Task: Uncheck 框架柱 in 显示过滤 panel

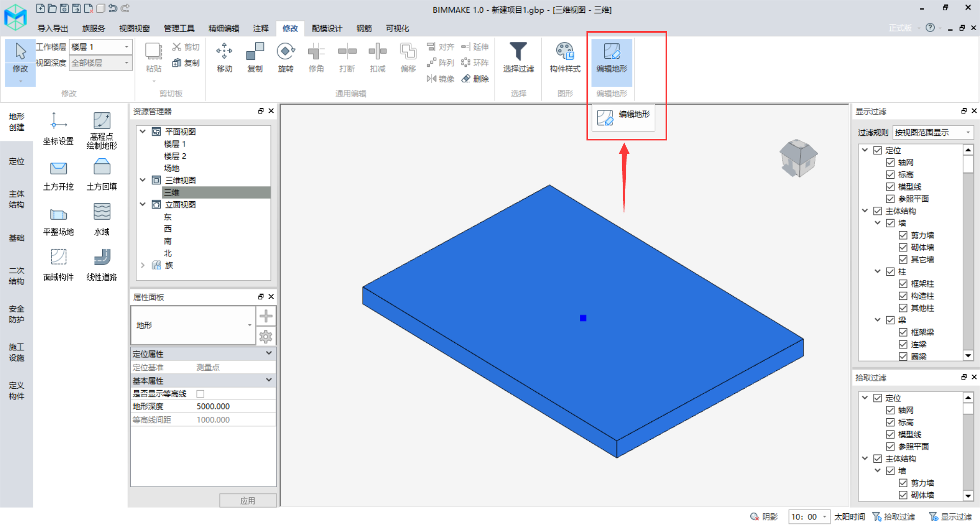Action: tap(903, 283)
